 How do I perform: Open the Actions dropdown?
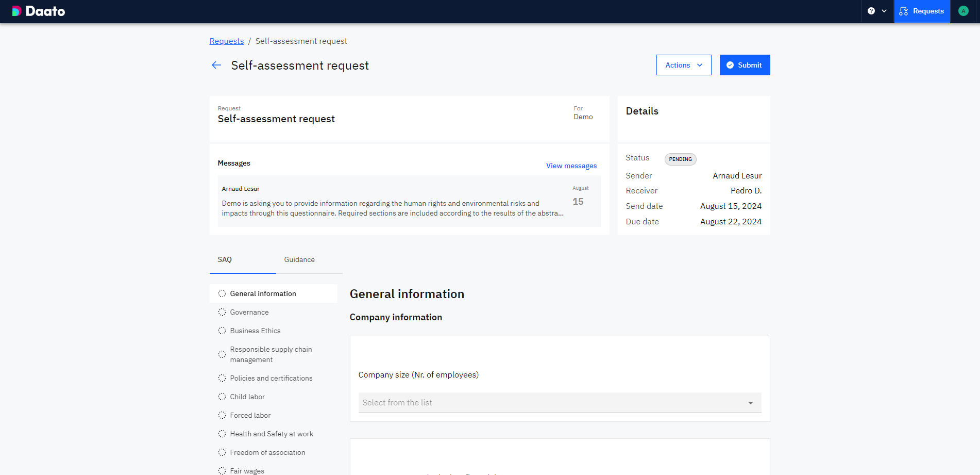pos(683,65)
